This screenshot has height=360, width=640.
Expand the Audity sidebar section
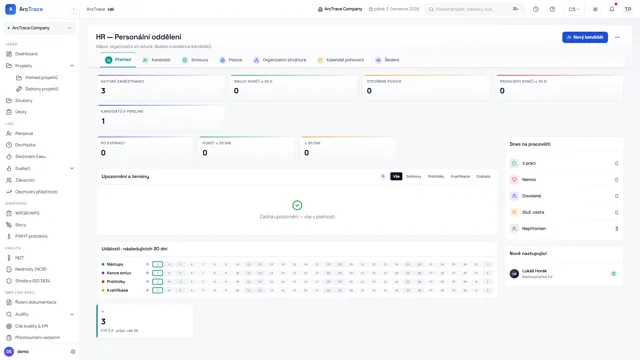72,314
